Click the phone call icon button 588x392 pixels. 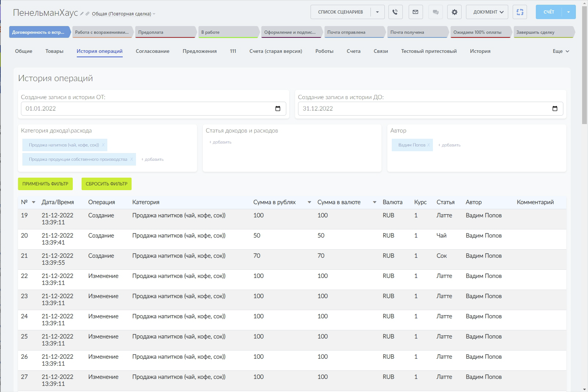tap(395, 12)
